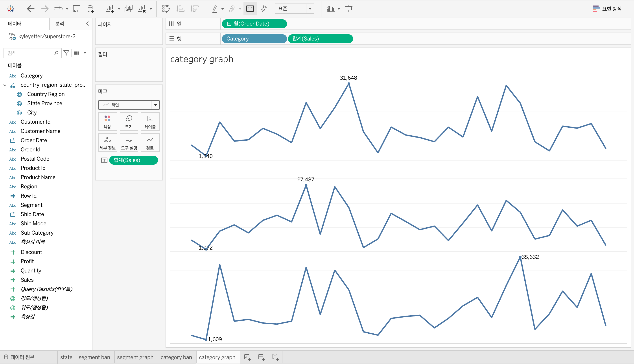Click the field search box
The width and height of the screenshot is (634, 364).
(33, 53)
